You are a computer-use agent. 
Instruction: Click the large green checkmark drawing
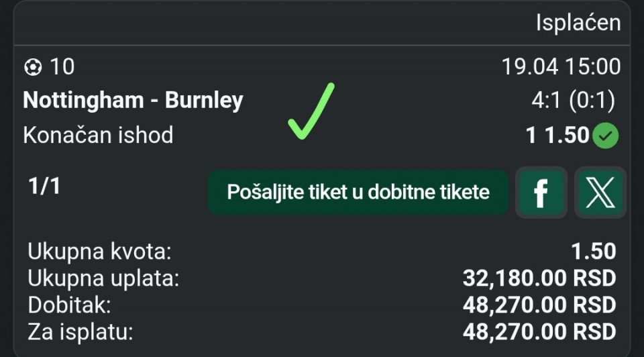pyautogui.click(x=311, y=111)
